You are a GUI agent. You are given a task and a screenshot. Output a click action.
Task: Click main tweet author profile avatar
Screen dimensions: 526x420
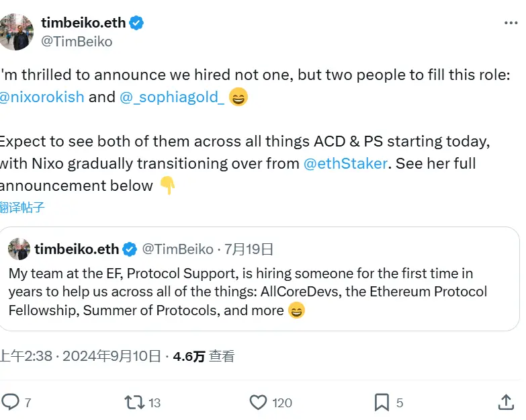click(15, 32)
